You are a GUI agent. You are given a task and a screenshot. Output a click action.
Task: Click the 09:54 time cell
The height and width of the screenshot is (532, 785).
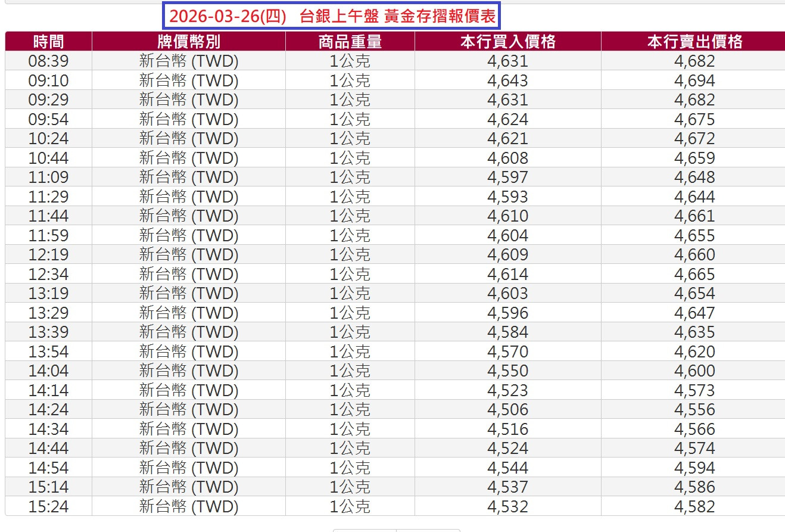point(48,119)
